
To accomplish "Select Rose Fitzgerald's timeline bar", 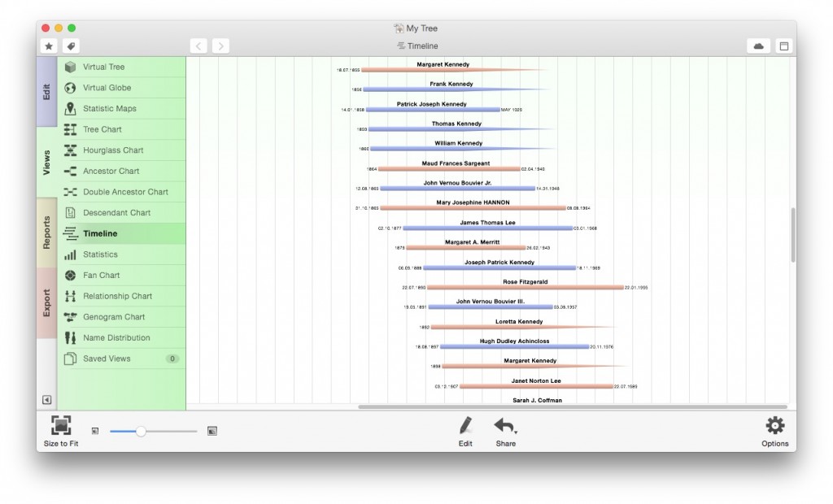I will pos(526,287).
